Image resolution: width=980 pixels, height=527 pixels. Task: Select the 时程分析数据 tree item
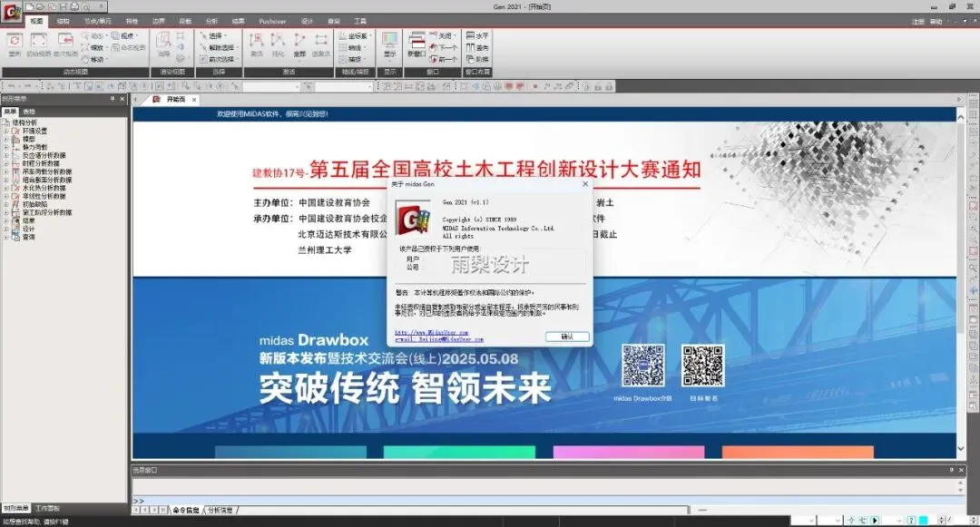pyautogui.click(x=41, y=163)
